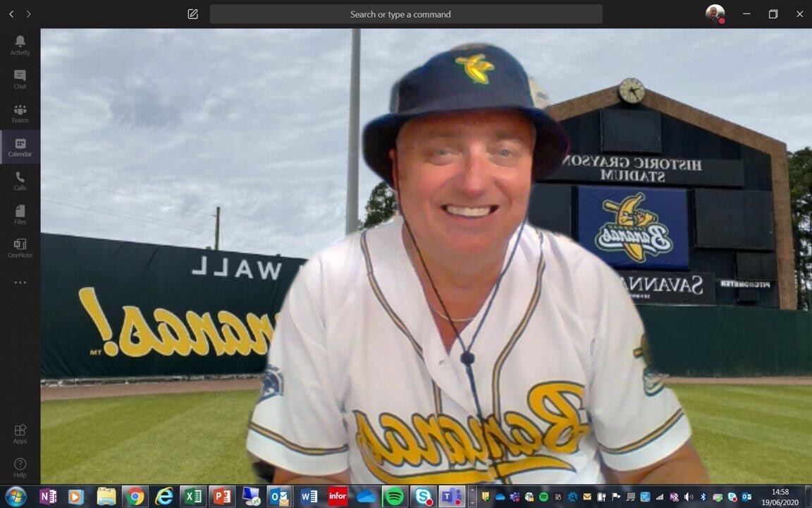This screenshot has width=812, height=508.
Task: Click the Bluetooth tray icon
Action: click(703, 497)
